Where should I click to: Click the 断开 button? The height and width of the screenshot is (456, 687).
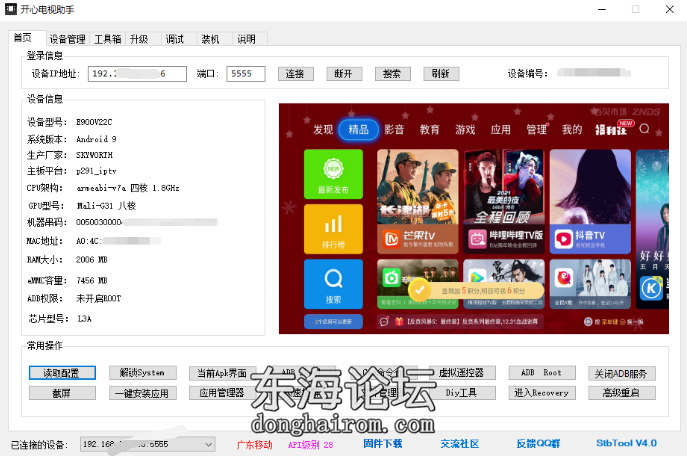pos(344,74)
